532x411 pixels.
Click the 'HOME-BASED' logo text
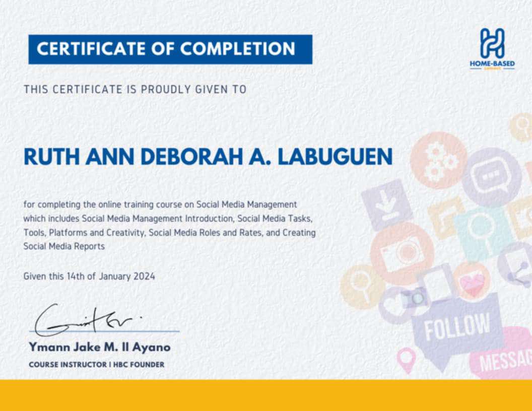(492, 63)
